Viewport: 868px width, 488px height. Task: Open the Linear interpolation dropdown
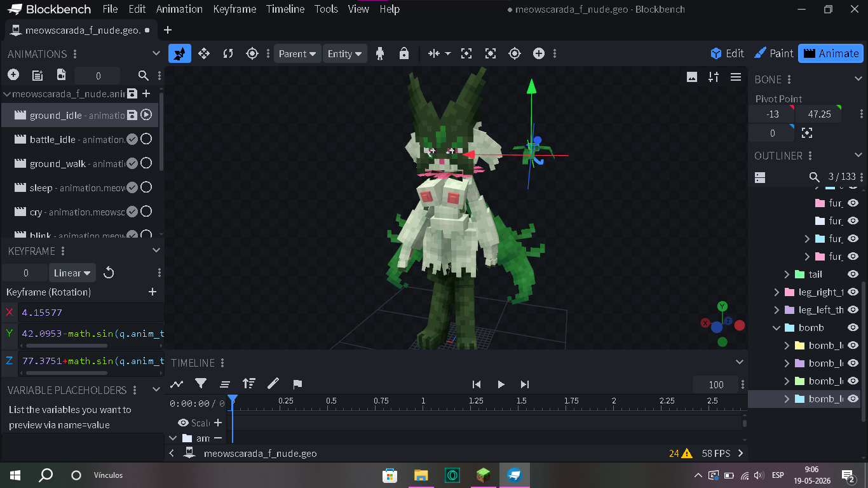tap(72, 273)
